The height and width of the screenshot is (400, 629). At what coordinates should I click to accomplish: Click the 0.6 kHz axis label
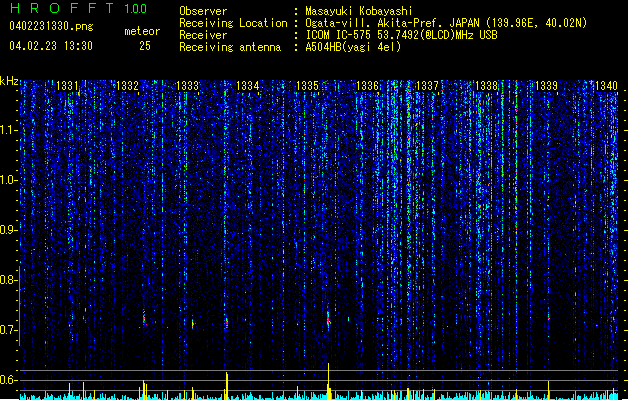click(x=8, y=380)
